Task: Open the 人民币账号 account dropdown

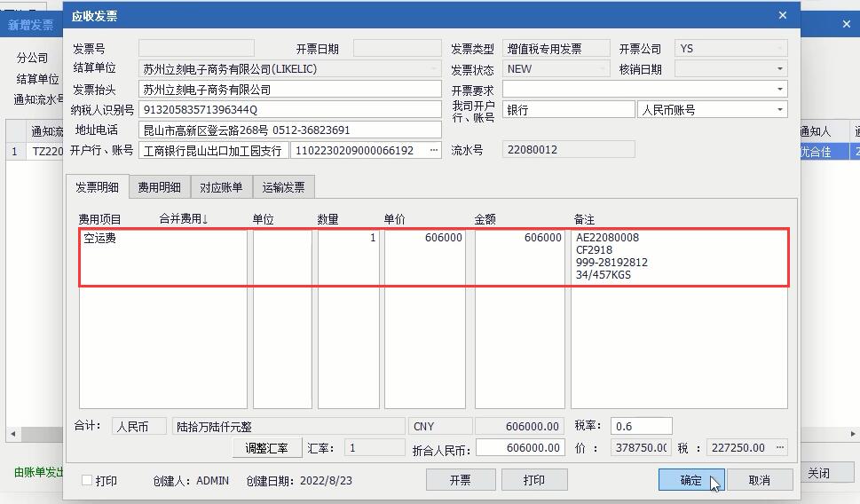Action: (780, 110)
